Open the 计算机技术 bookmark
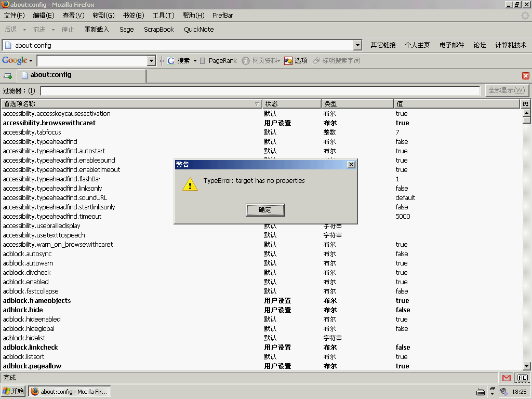The image size is (532, 399). point(511,45)
